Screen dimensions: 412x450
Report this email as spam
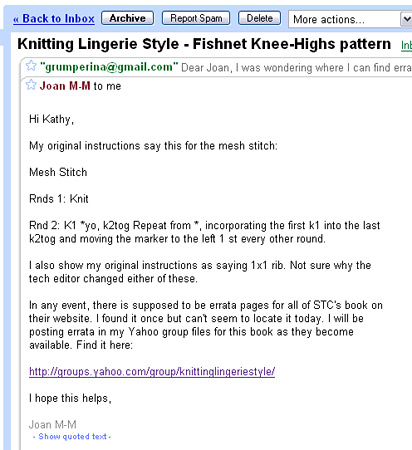[196, 18]
